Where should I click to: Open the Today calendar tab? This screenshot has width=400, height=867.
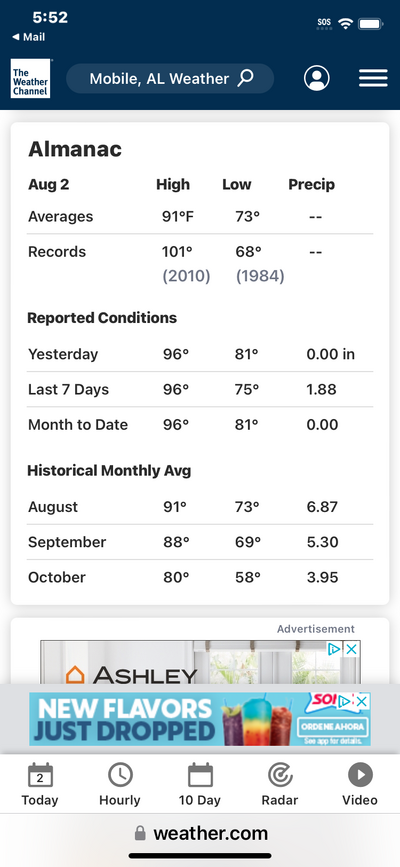40,784
